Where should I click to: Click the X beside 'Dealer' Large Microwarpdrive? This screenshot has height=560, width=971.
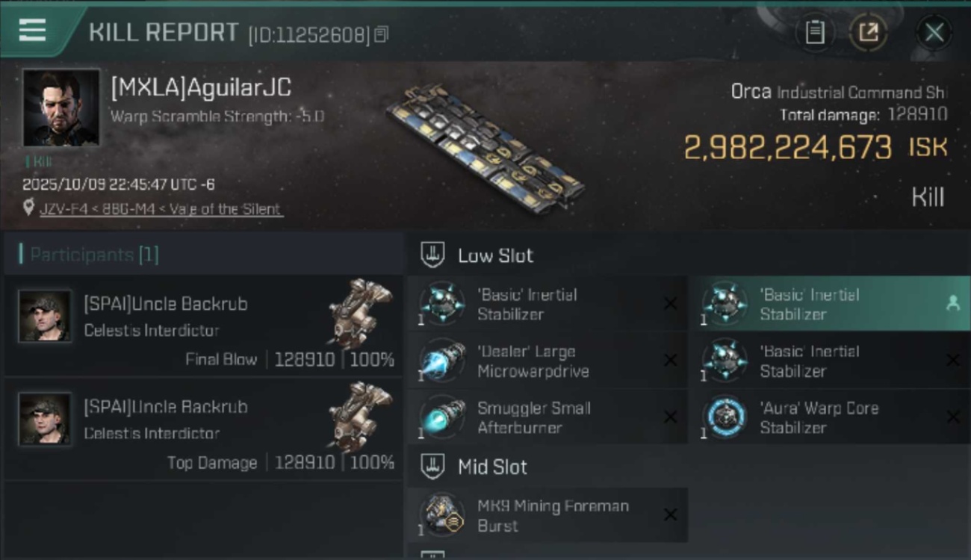670,361
